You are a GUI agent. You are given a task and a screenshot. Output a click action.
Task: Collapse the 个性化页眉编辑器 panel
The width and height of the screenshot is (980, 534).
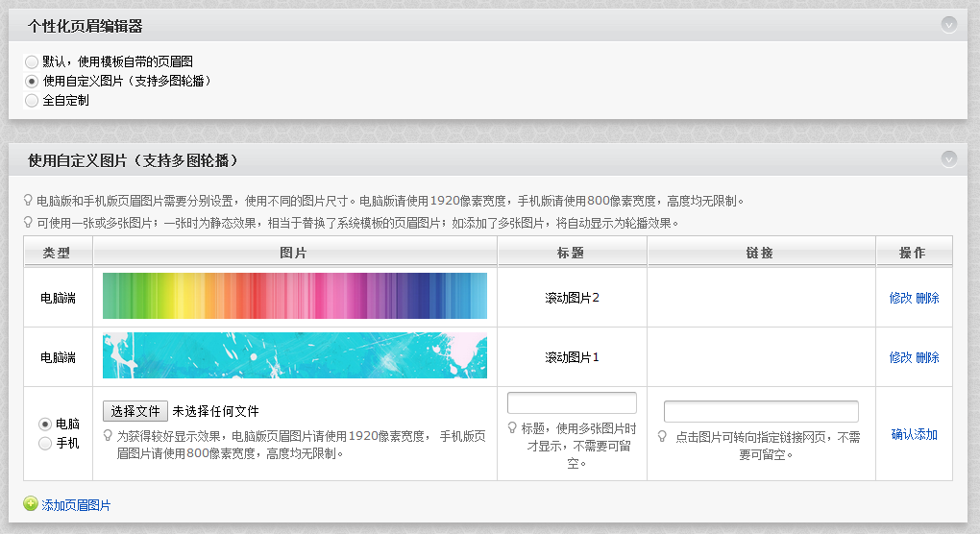949,25
